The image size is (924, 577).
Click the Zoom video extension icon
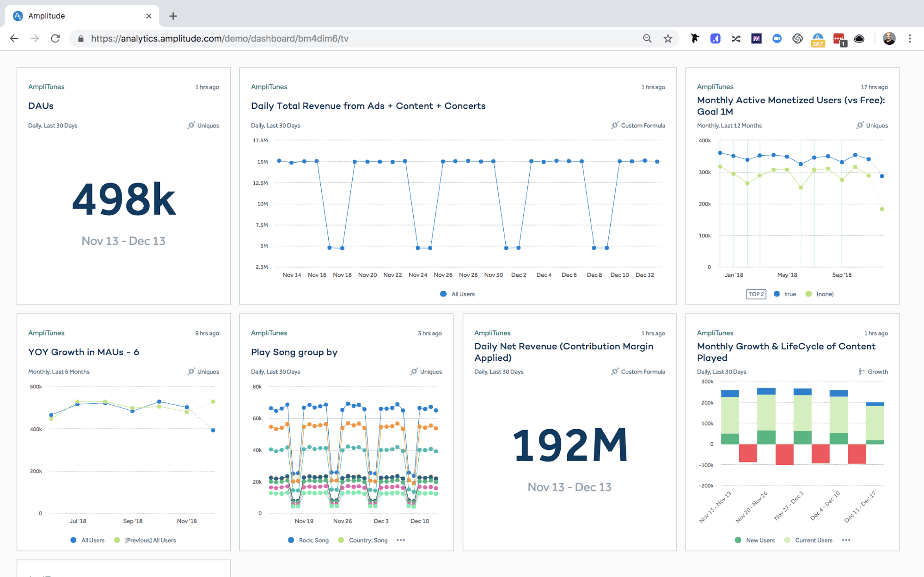point(777,38)
